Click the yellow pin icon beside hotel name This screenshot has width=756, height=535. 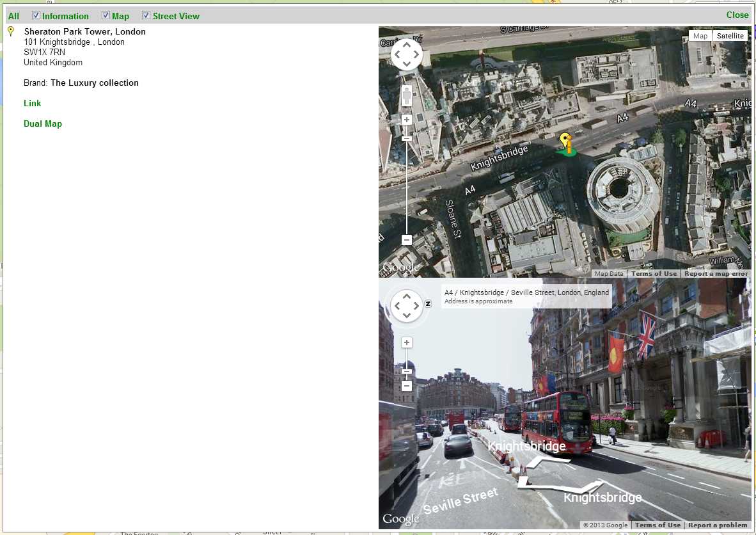point(11,31)
